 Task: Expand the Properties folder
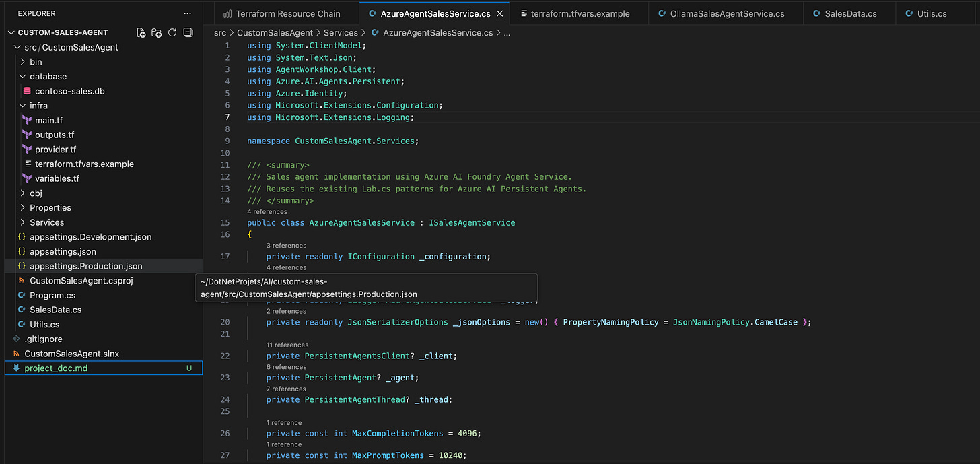(x=23, y=207)
